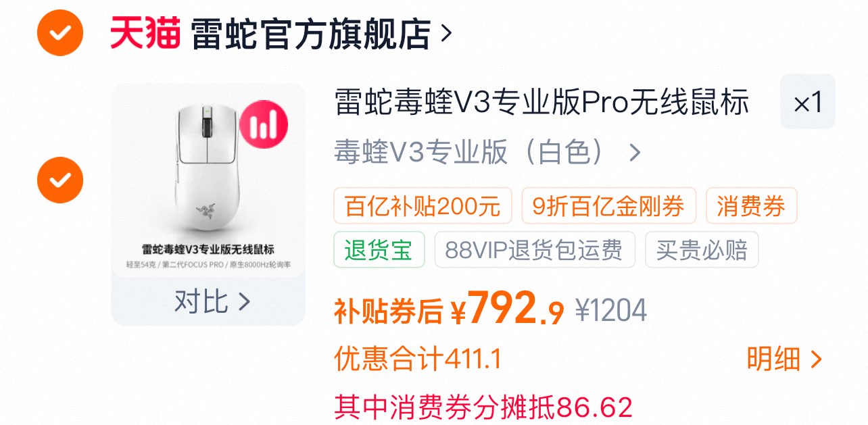Open the product title 雷蛇毒蝰V3专业版Pro无线鼠标
The height and width of the screenshot is (425, 868).
(541, 103)
